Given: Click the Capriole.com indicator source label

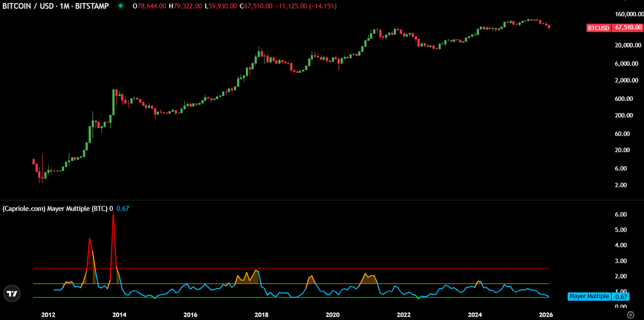Looking at the screenshot, I should tap(24, 209).
